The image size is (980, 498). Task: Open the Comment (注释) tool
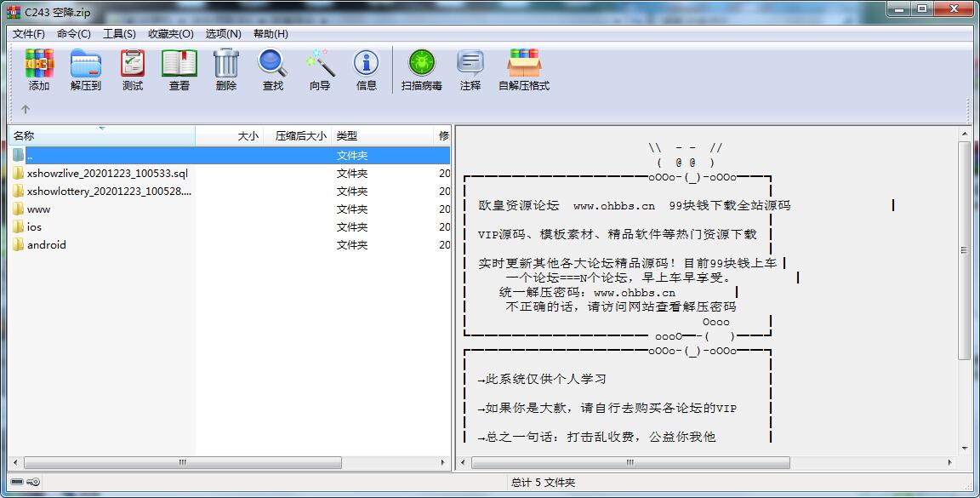(x=470, y=70)
